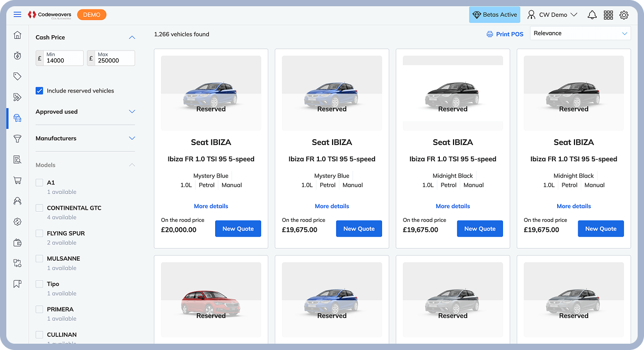Click the DEMO badge

[x=92, y=15]
